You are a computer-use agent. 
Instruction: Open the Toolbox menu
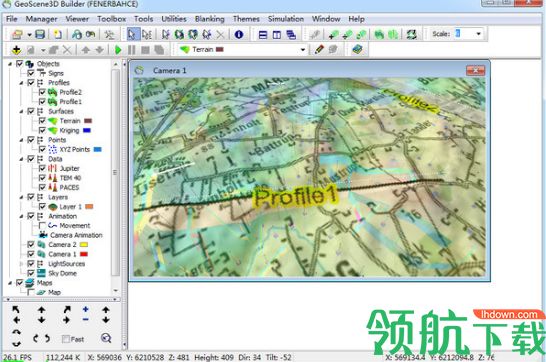click(111, 19)
